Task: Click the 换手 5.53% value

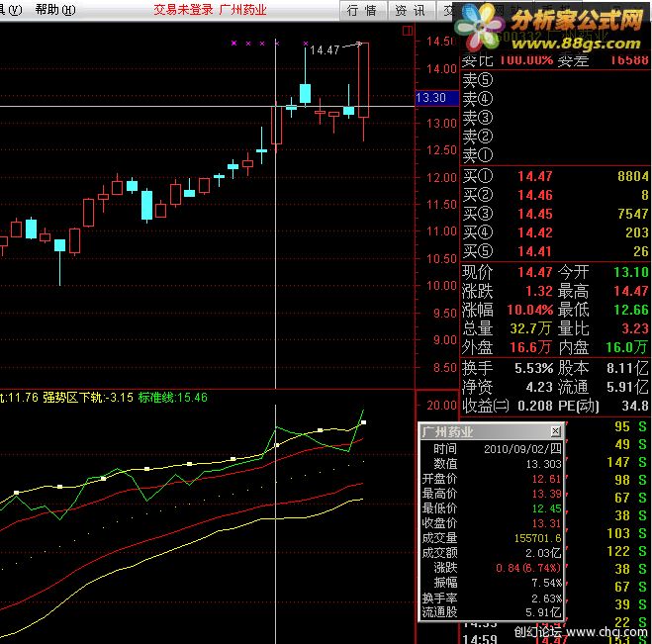Action: tap(534, 368)
